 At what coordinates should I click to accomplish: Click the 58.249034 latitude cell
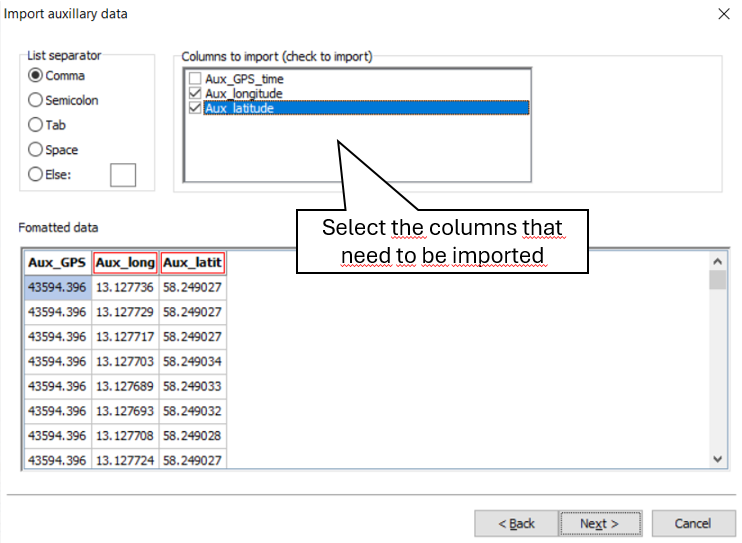(192, 361)
